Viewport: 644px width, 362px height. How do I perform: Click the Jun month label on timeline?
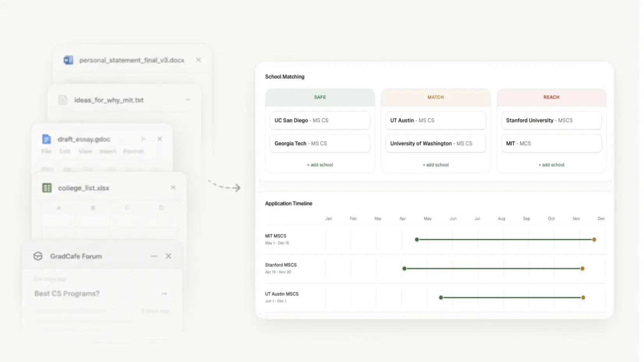click(x=453, y=218)
